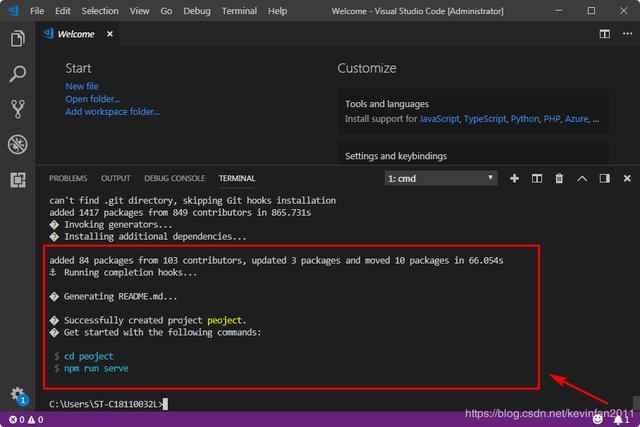Move the panel to the side
Image resolution: width=640 pixels, height=427 pixels.
(604, 178)
